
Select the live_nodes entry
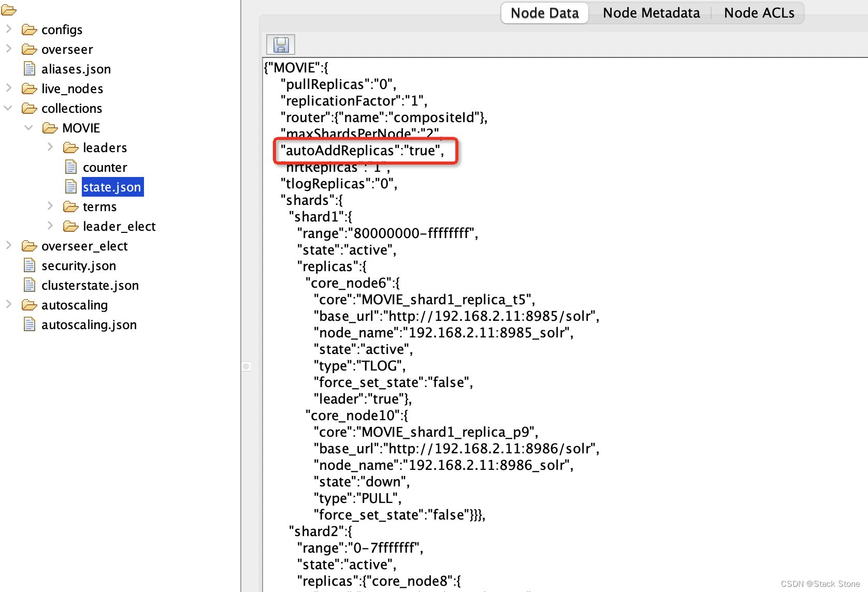(x=73, y=89)
